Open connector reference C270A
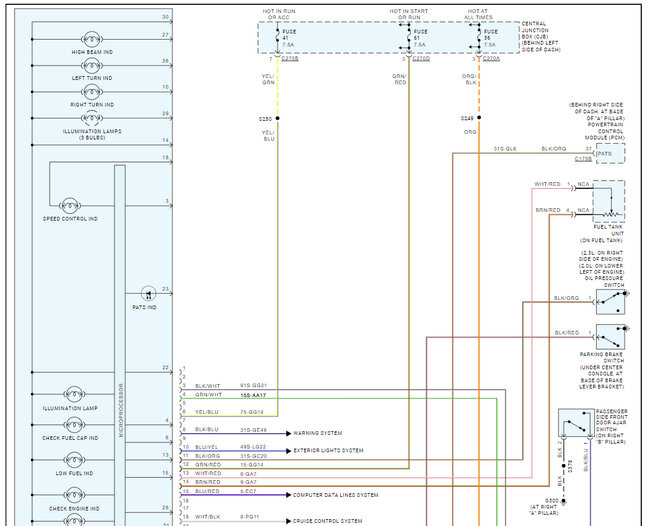The width and height of the screenshot is (650, 526). [491, 59]
